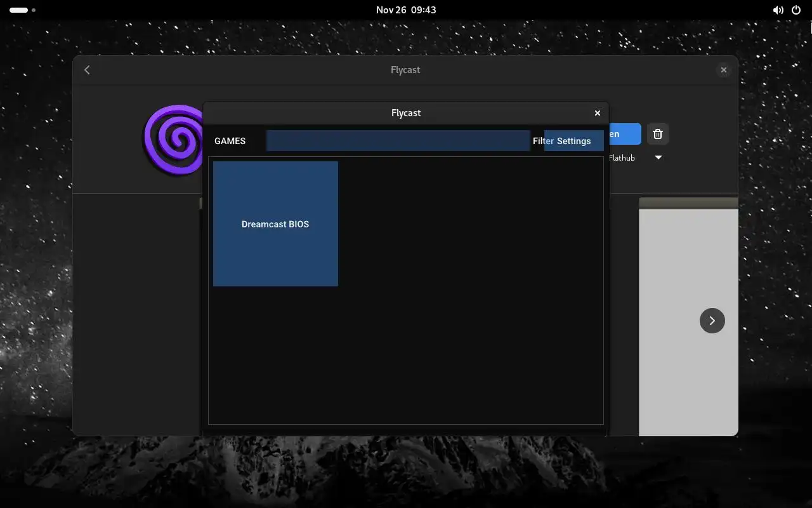The height and width of the screenshot is (508, 812).
Task: Go back in the Software window
Action: point(87,70)
